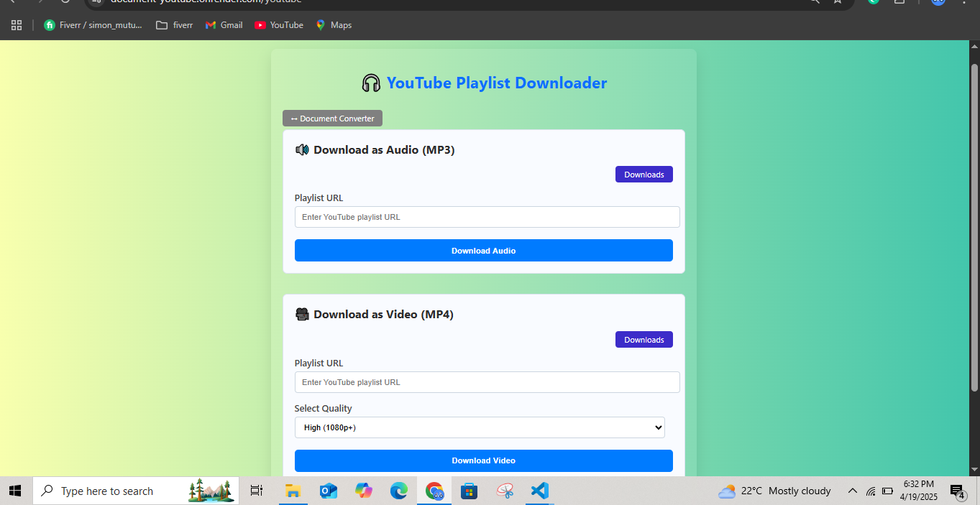Open the Gmail bookmark
Viewport: 980px width, 505px height.
224,25
